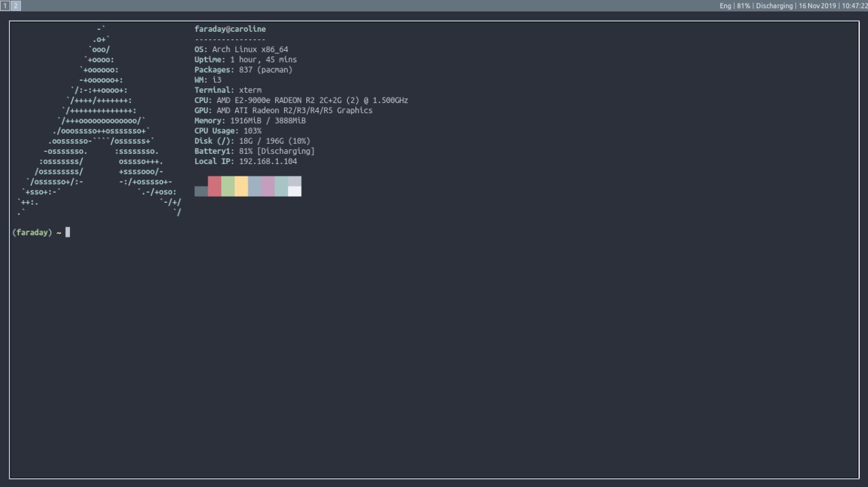
Task: Click the OS: Arch Linux x86_64 line
Action: pos(241,50)
